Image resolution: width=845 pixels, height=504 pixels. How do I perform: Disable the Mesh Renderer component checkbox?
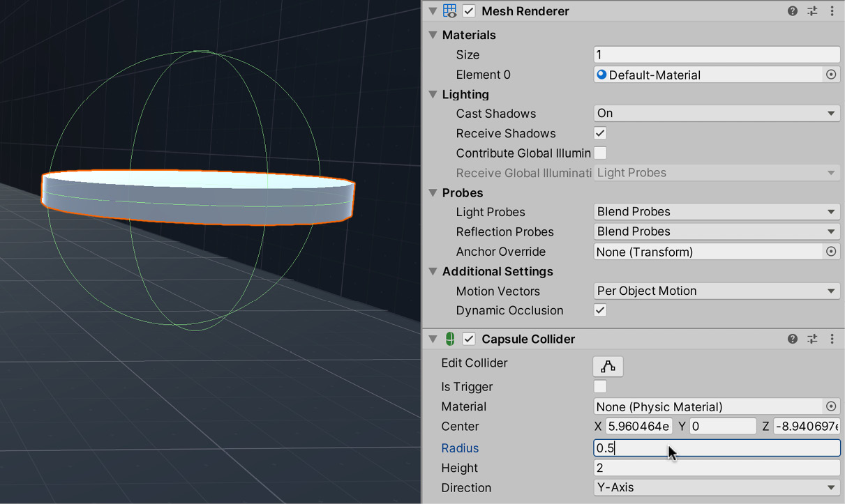(x=469, y=11)
